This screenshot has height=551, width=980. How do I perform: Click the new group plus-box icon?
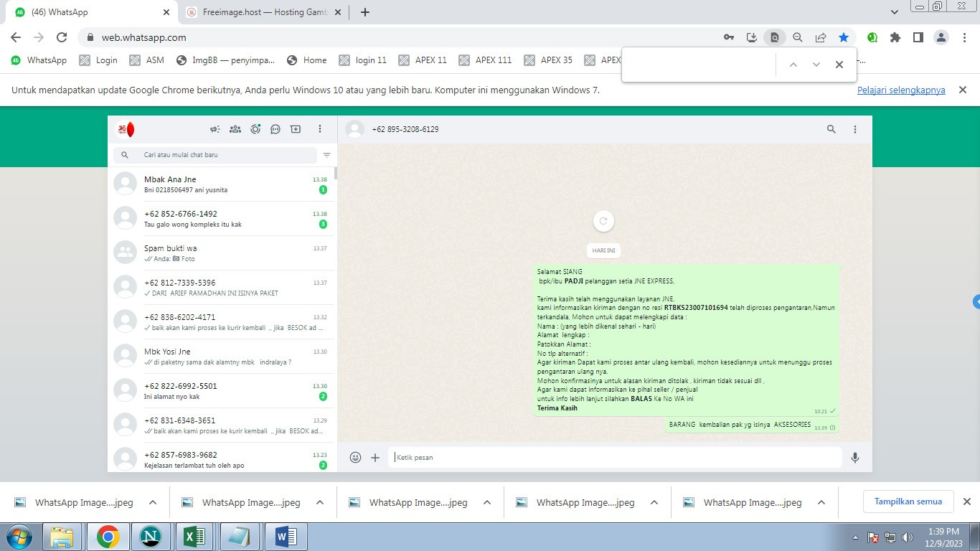click(296, 129)
